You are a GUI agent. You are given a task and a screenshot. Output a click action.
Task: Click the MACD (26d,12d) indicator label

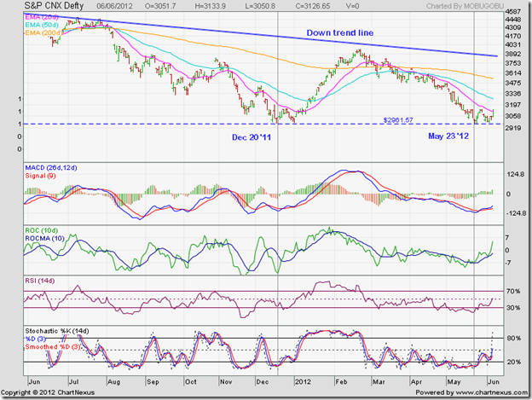coord(51,168)
